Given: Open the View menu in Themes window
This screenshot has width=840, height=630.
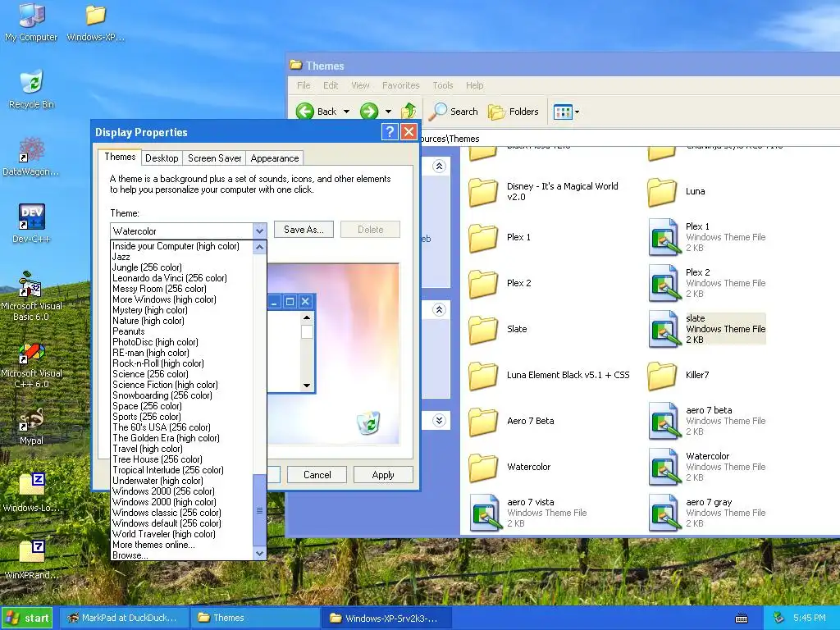Looking at the screenshot, I should 361,85.
